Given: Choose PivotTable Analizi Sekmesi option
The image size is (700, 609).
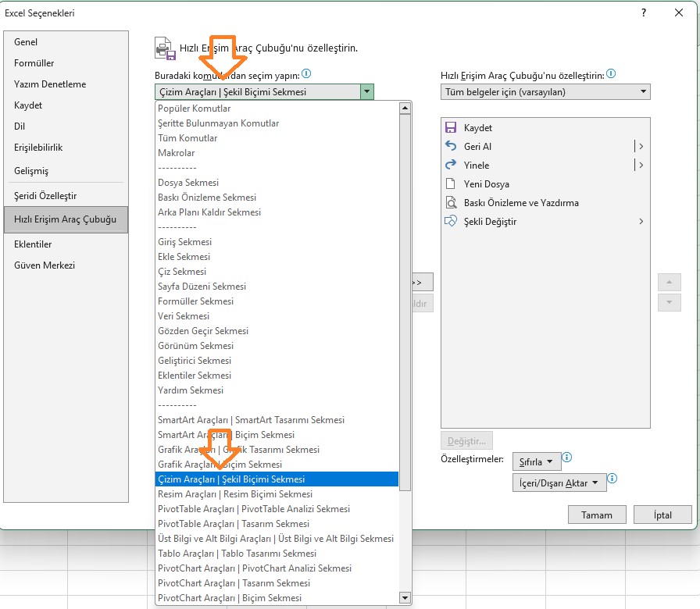Looking at the screenshot, I should 277,508.
